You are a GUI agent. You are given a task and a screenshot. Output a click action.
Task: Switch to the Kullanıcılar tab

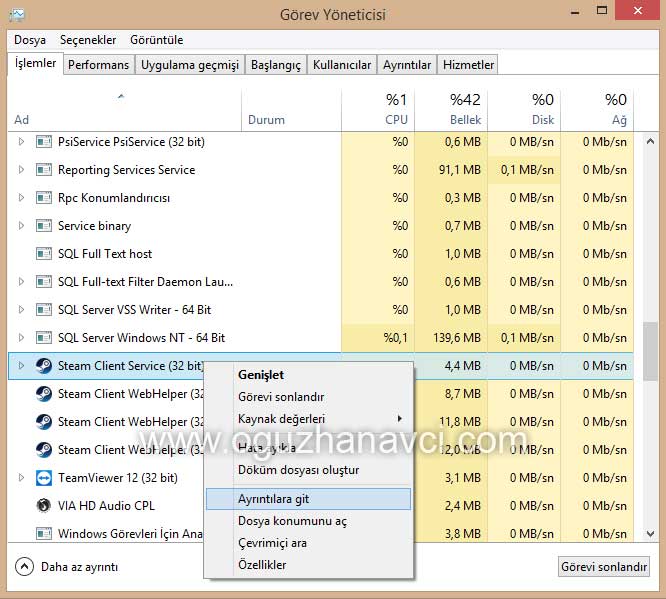click(x=342, y=65)
